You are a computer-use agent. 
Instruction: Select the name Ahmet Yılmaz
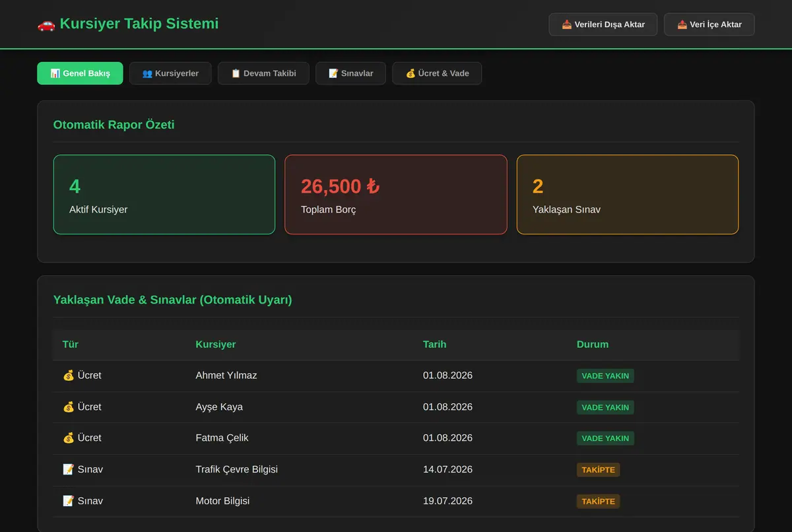click(226, 376)
